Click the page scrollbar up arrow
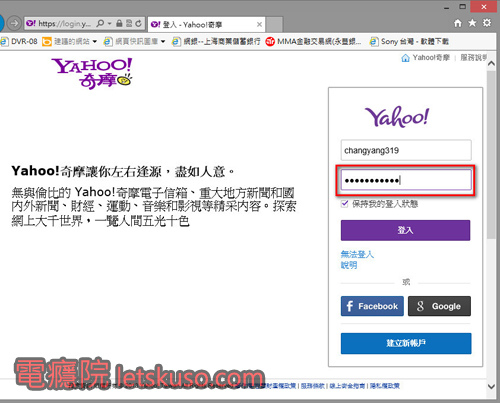 491,63
